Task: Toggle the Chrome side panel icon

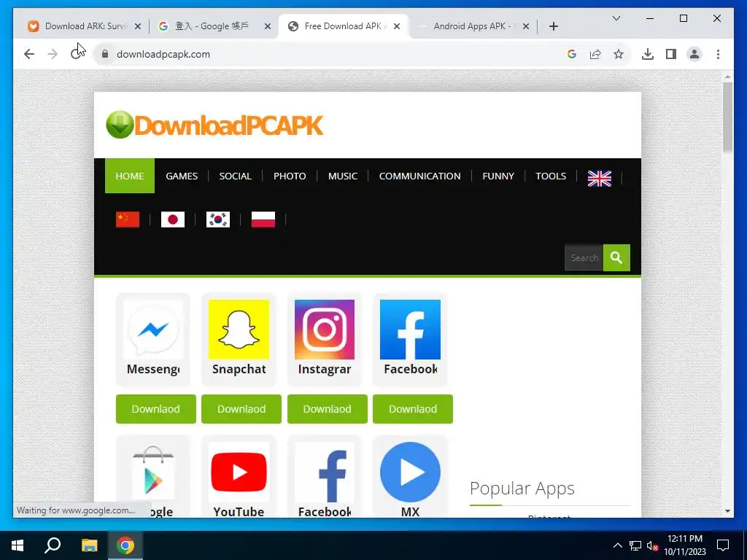Action: [x=671, y=54]
